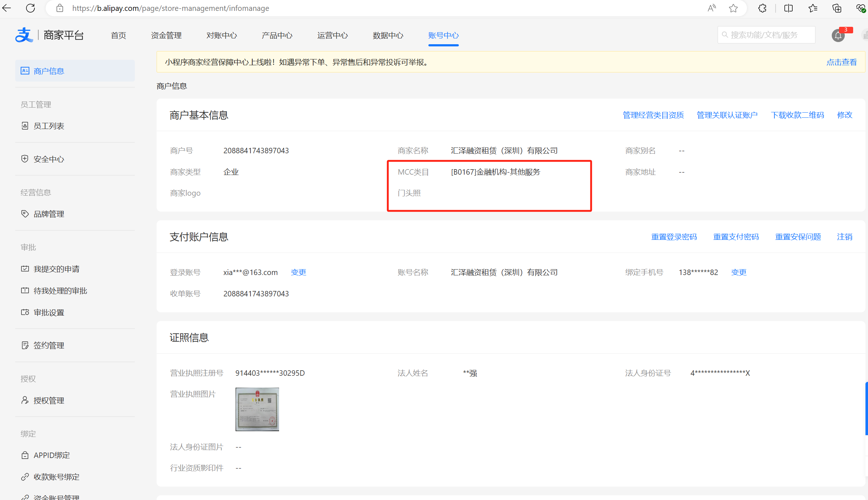Open collections icon in browser toolbar
This screenshot has width=868, height=500.
click(837, 8)
